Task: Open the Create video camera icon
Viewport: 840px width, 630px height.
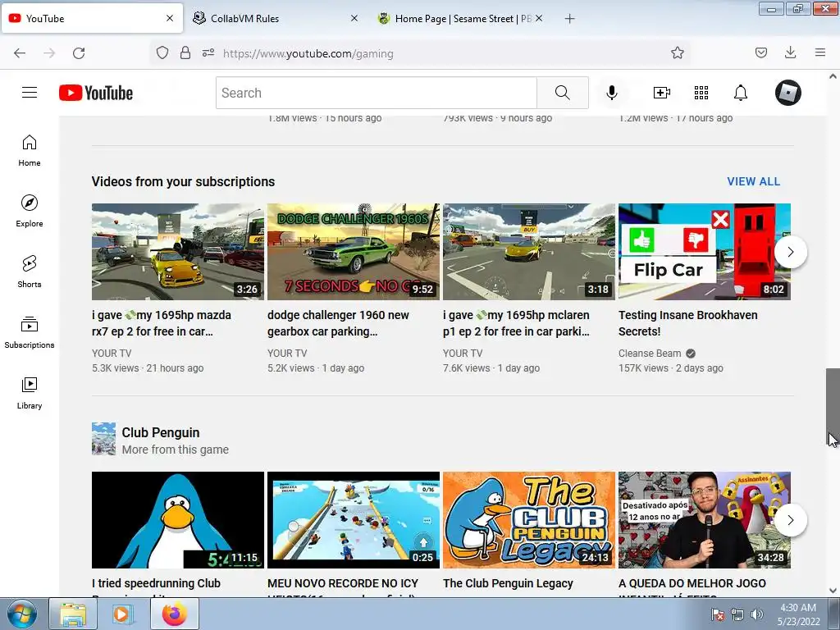Action: 662,93
